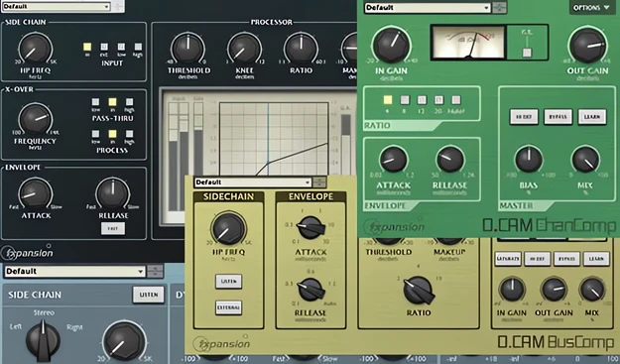Open the Default preset dropdown of the blue plugin
The width and height of the screenshot is (620, 364).
pyautogui.click(x=75, y=272)
